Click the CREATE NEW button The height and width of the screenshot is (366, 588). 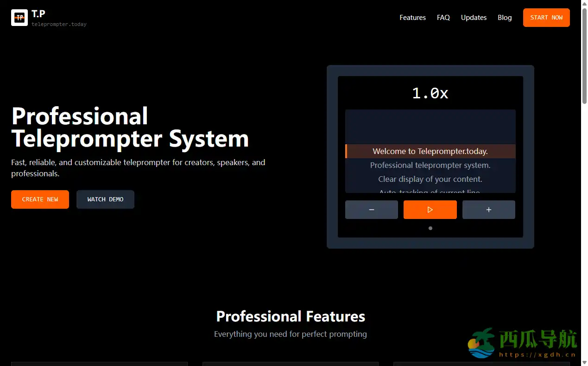(40, 199)
